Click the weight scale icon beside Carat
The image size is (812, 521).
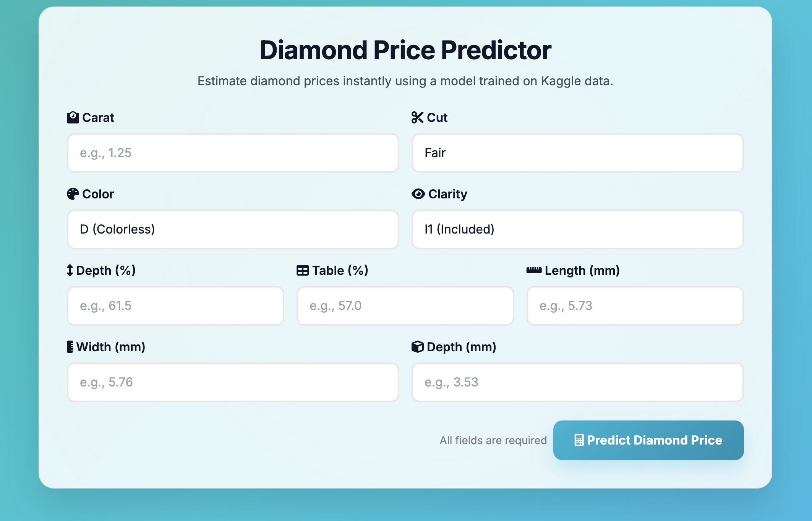click(x=73, y=117)
